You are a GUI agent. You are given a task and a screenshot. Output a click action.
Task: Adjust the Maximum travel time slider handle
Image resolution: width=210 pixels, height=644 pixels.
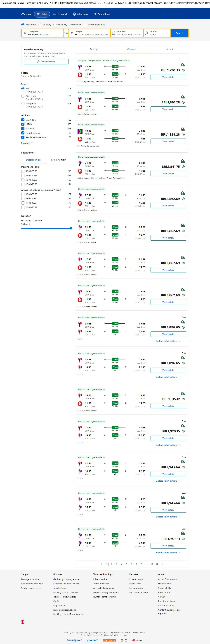[71, 228]
